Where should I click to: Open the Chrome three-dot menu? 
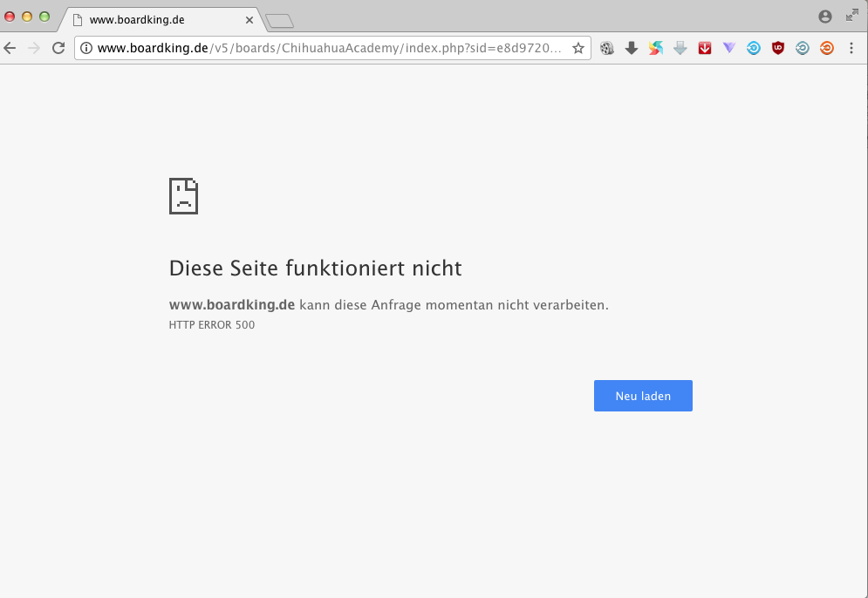[851, 48]
